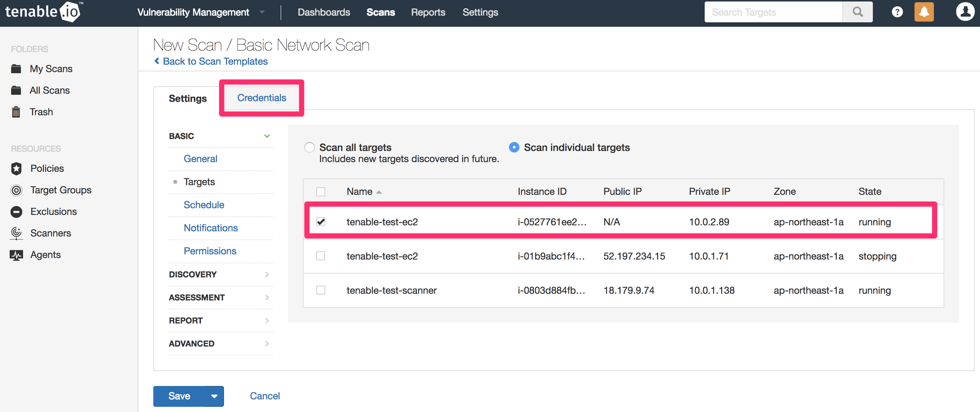Check the tenable-test-scanner row checkbox
Image resolution: width=980 pixels, height=412 pixels.
[x=321, y=290]
